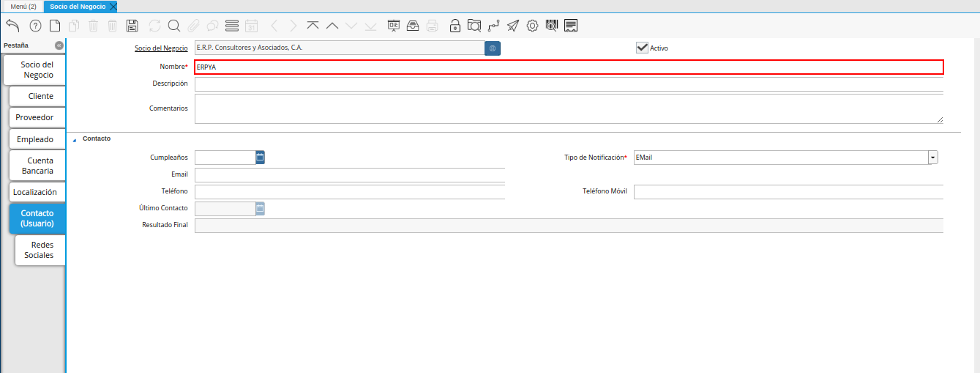Collapse the Pestaña side panel

(59, 45)
